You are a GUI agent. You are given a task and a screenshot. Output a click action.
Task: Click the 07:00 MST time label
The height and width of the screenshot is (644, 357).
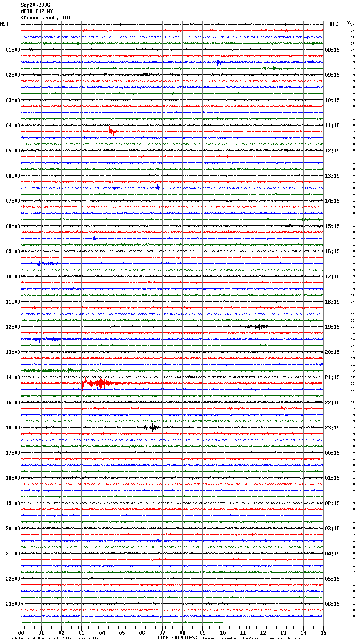point(13,201)
